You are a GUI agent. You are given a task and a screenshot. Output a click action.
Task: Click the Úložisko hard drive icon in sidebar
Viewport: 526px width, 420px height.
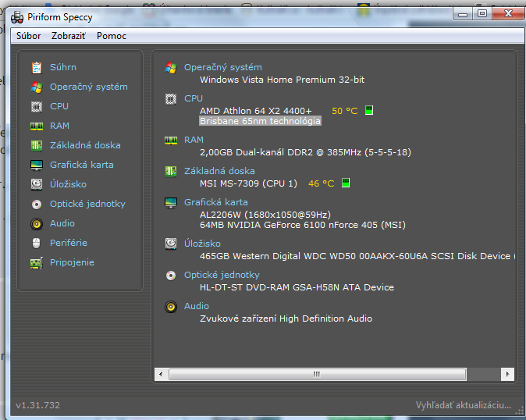point(37,184)
